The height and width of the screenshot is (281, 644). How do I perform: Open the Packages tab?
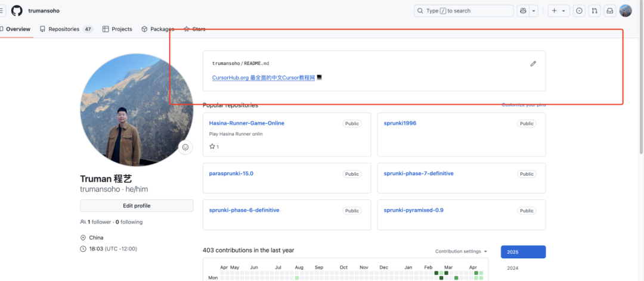[x=158, y=29]
